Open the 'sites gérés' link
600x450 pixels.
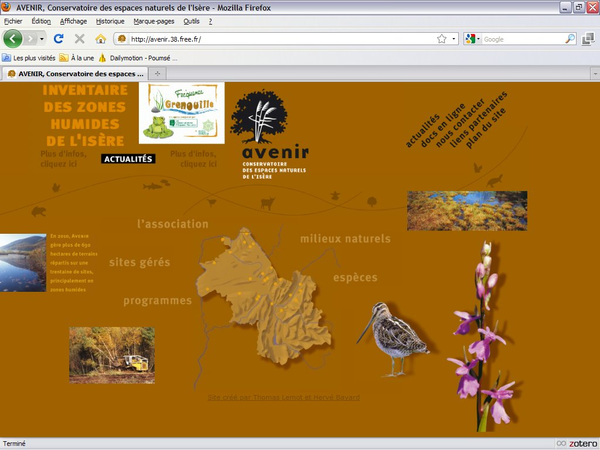coord(139,262)
